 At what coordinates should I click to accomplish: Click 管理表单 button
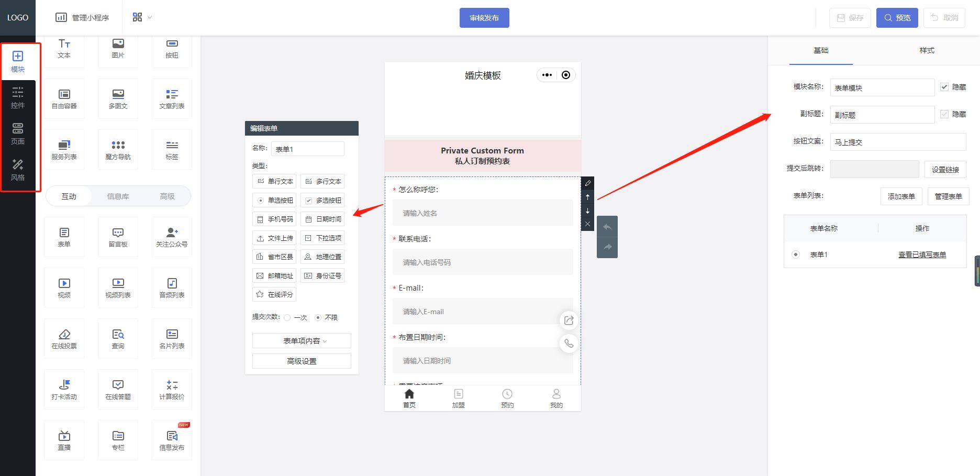click(949, 196)
